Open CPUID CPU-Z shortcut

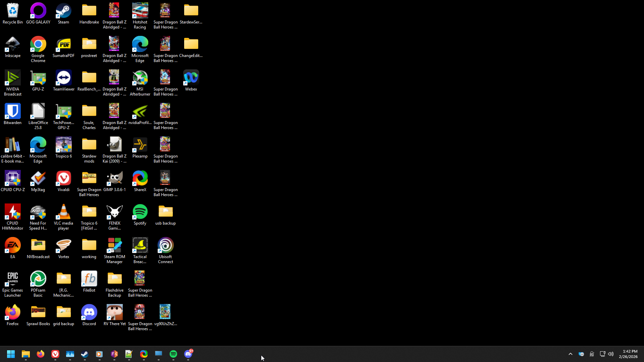(13, 181)
